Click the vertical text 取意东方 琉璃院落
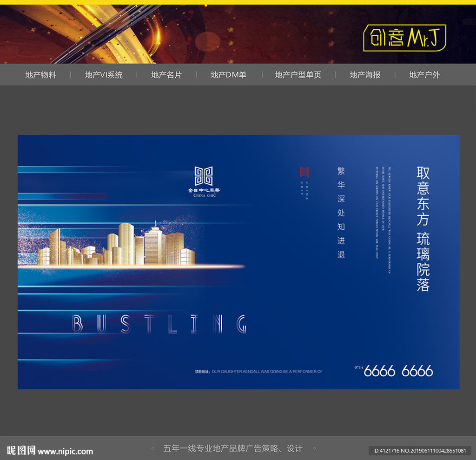The image size is (476, 460). click(423, 229)
